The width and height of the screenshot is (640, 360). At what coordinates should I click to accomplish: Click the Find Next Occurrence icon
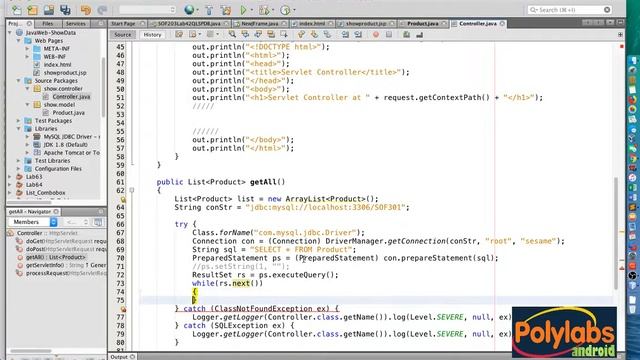[258, 35]
